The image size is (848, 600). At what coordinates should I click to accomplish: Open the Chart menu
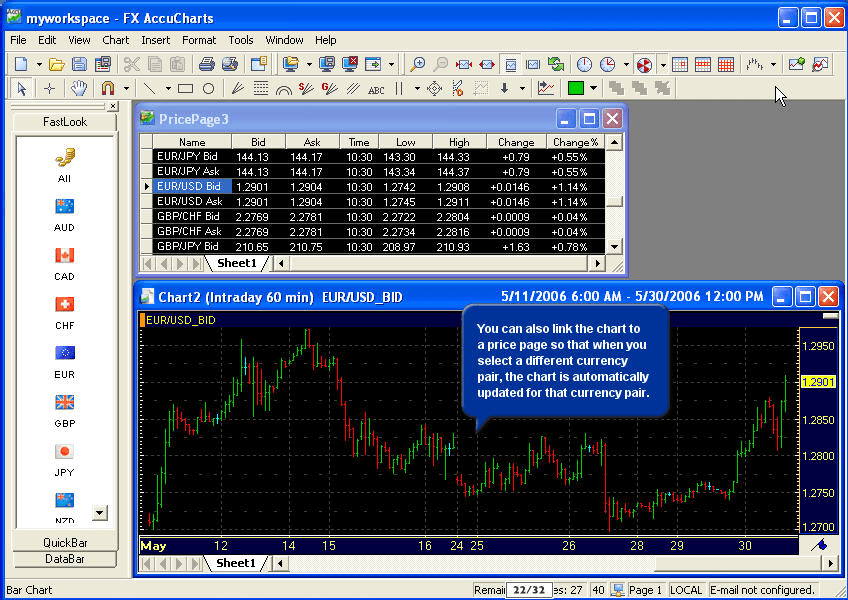(116, 40)
